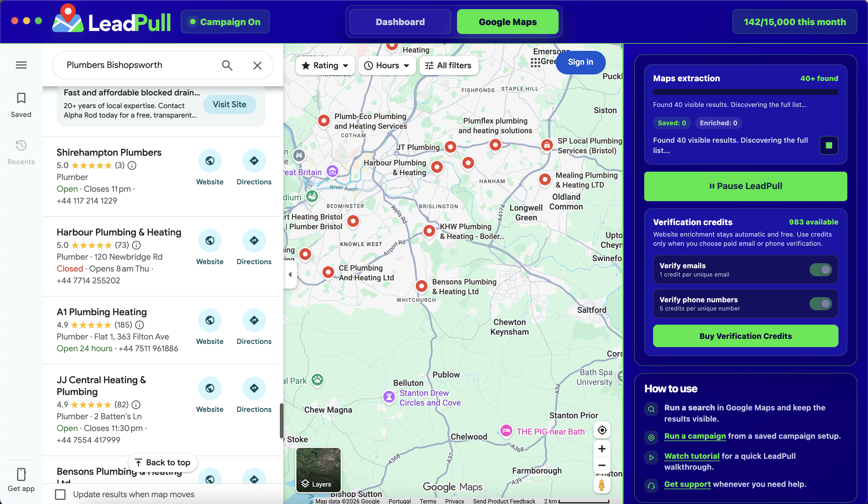Image resolution: width=868 pixels, height=504 pixels.
Task: Open the hamburger menu in Maps sidebar
Action: pos(21,65)
